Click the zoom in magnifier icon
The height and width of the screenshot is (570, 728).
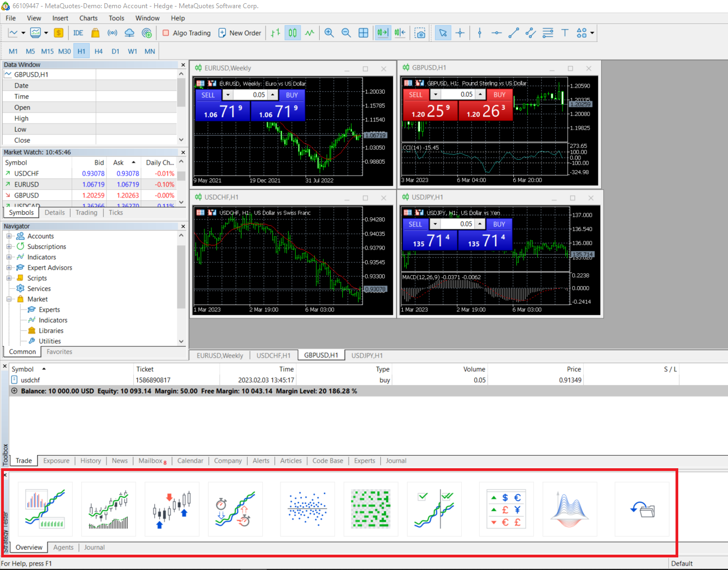(x=329, y=33)
